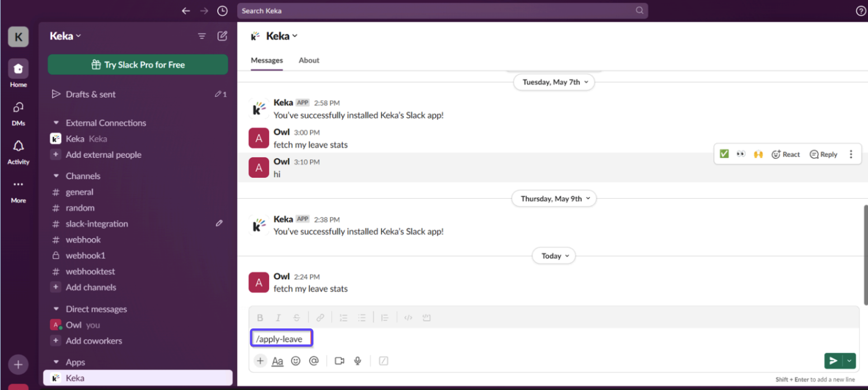Click the mention @ icon in composer
Viewport: 868px width, 390px height.
[x=314, y=361]
